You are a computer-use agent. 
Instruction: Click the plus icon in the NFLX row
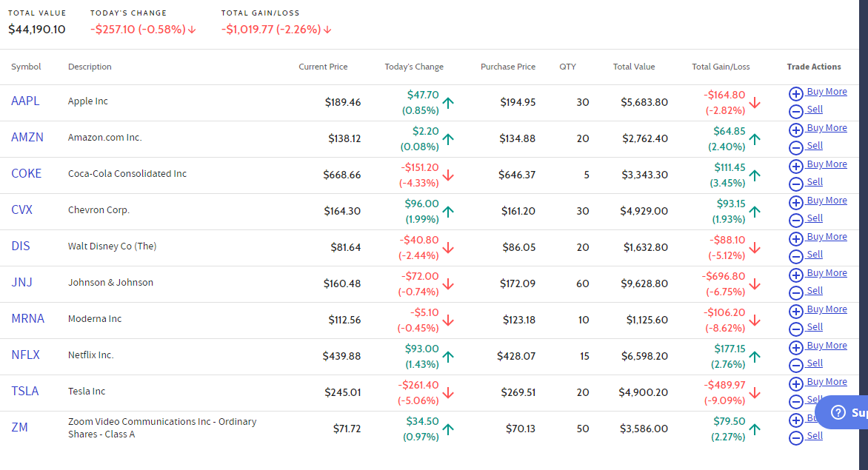(795, 348)
